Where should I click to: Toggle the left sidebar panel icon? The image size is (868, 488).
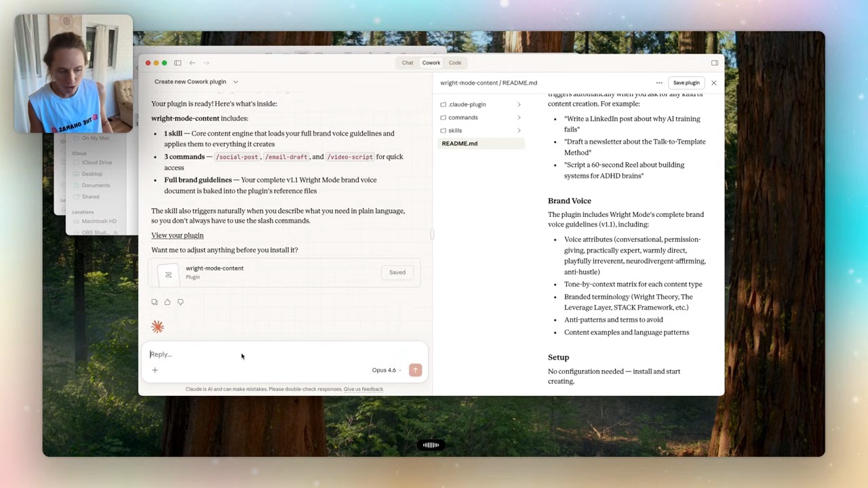coord(178,63)
